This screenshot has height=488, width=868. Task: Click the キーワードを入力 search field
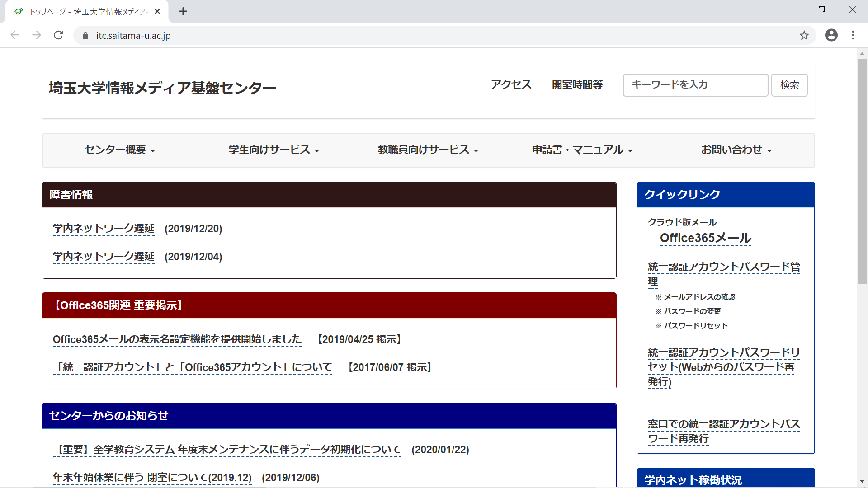pos(695,85)
